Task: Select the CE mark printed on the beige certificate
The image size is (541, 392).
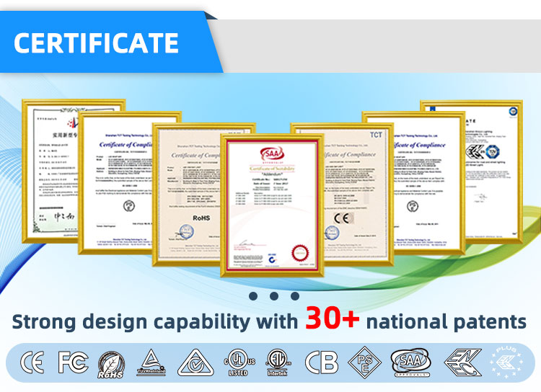Action: coord(343,218)
